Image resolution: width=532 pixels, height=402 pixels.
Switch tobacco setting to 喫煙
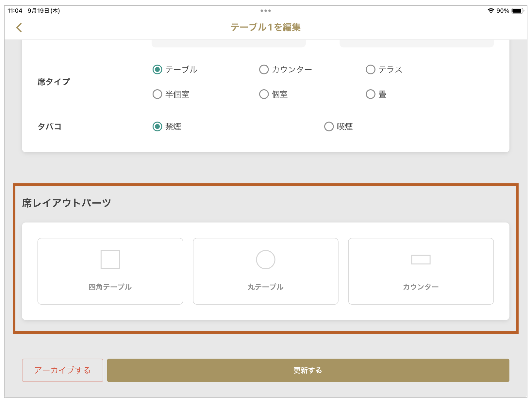point(329,126)
